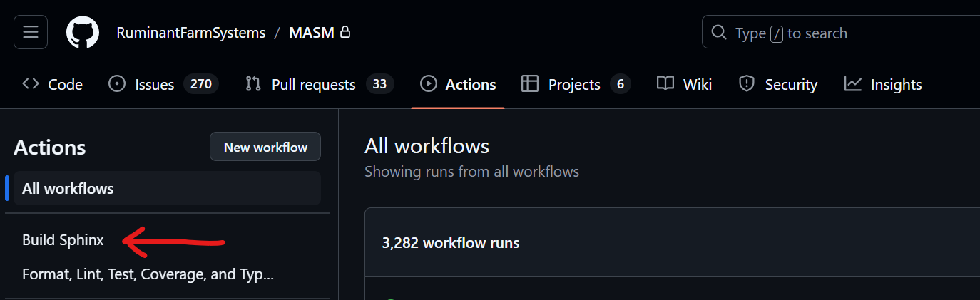Click the slash shortcut key hint
Viewport: 980px width, 300px height.
click(777, 33)
